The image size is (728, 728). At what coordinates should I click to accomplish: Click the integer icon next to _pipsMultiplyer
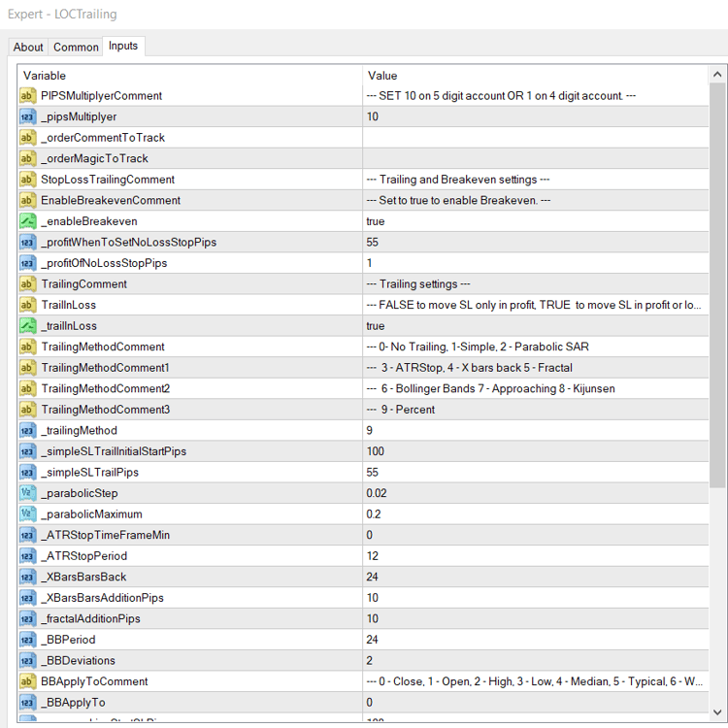(x=27, y=116)
